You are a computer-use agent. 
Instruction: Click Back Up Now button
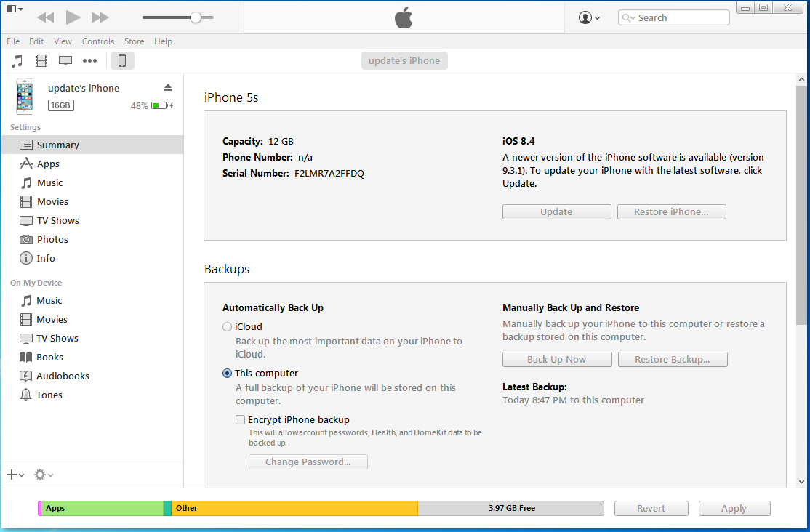coord(557,360)
